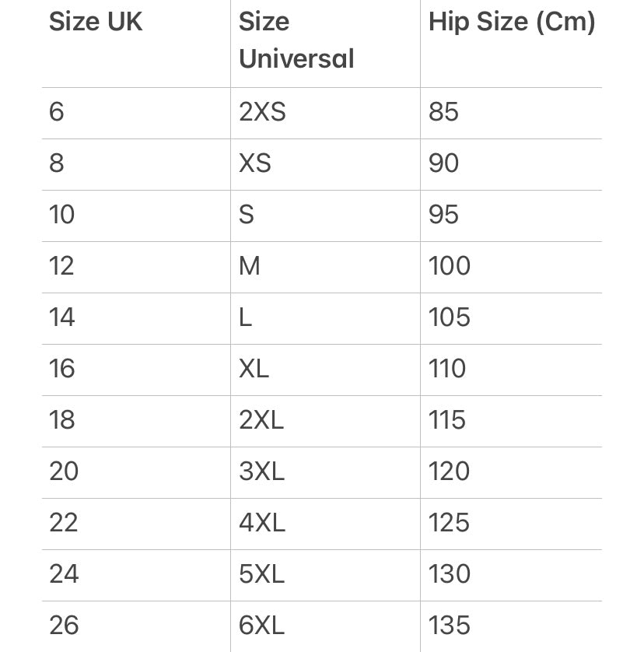
Task: Click UK size 16 cell
Action: tap(61, 369)
